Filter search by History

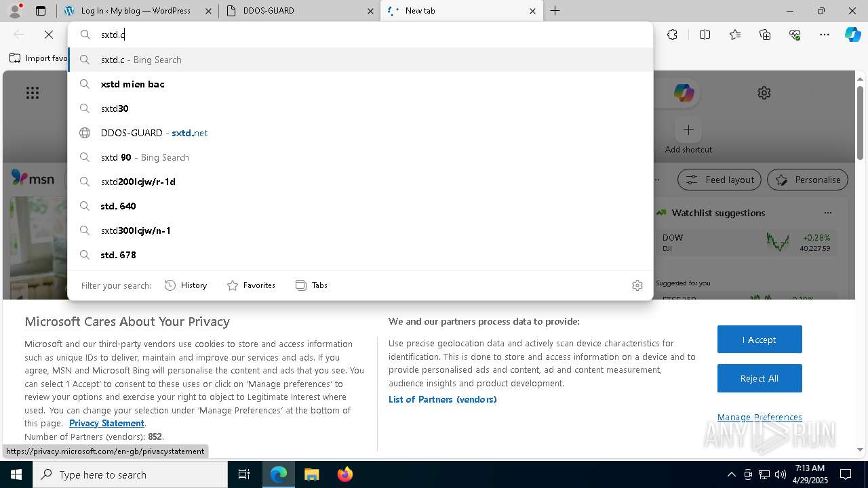186,285
